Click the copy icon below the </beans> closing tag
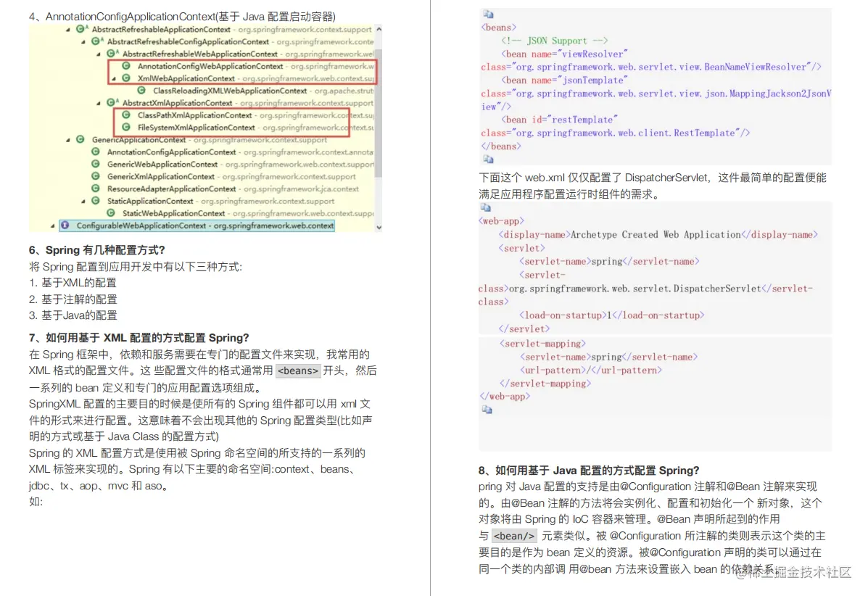 point(488,159)
